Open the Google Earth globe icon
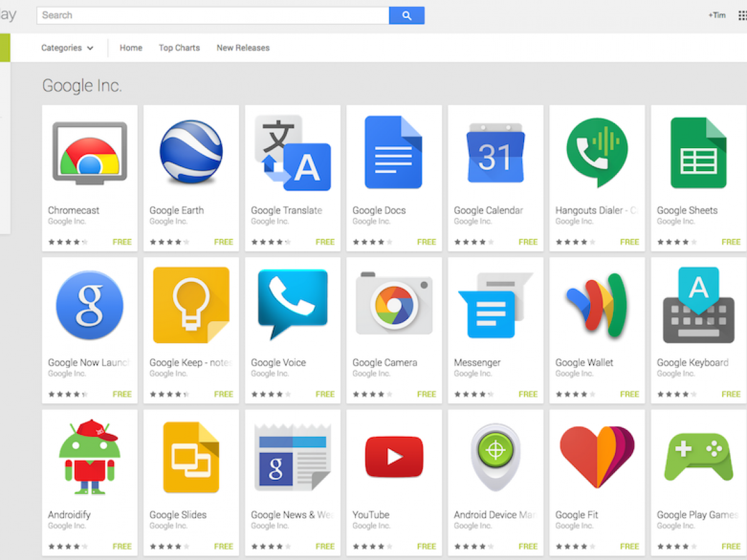This screenshot has height=560, width=747. pos(191,152)
